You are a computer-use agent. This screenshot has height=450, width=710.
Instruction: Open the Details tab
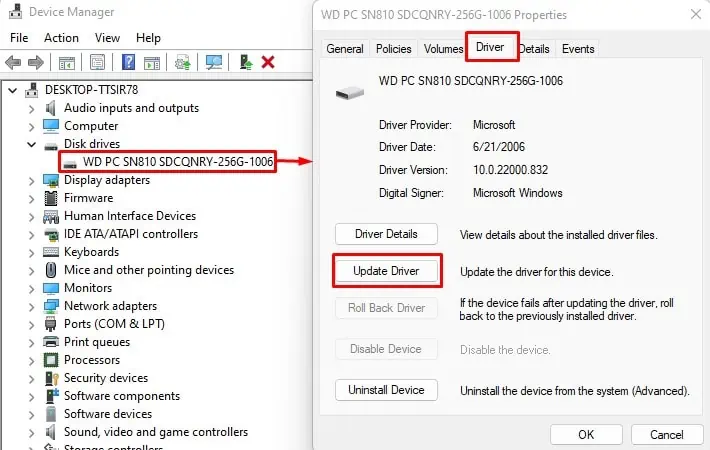536,49
